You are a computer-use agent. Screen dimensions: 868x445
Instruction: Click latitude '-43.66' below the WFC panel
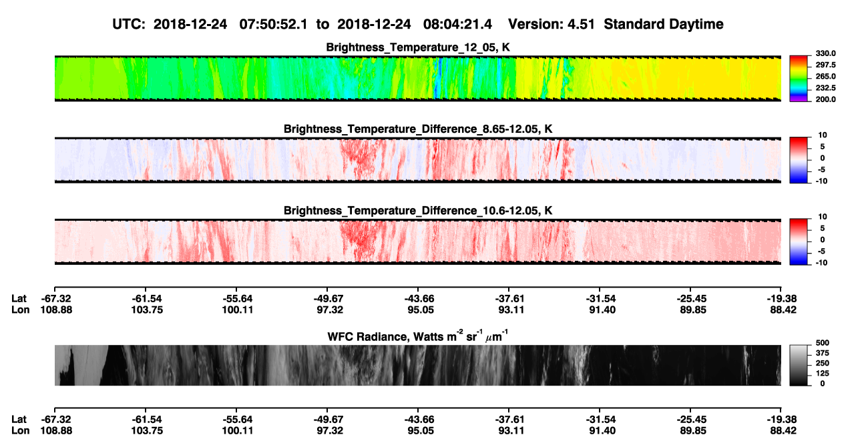(x=418, y=419)
